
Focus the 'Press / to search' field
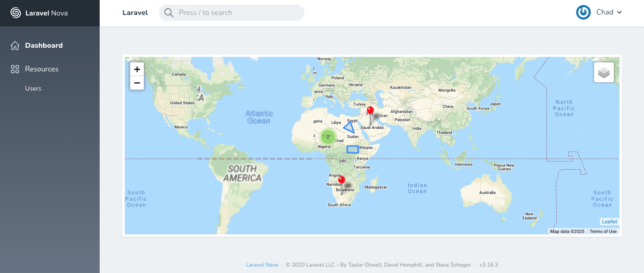[x=237, y=13]
